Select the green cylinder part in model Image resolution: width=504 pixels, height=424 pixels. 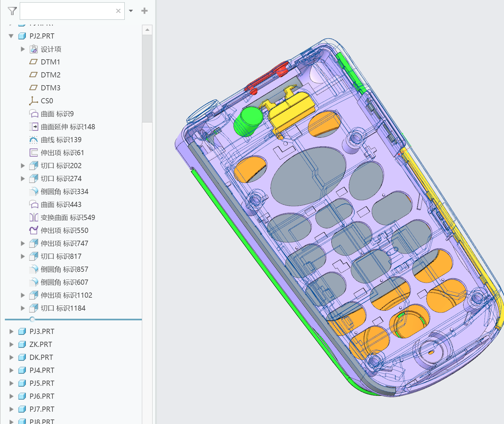(248, 121)
